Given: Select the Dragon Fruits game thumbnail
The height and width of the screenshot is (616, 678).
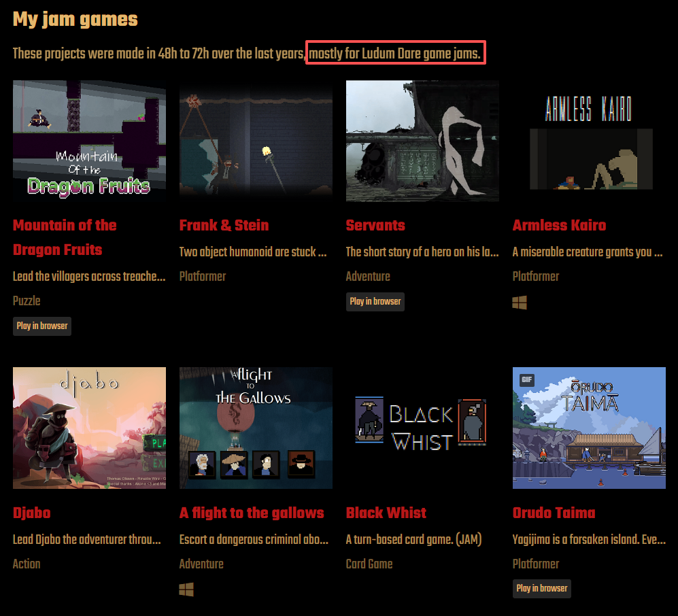Looking at the screenshot, I should coord(90,141).
